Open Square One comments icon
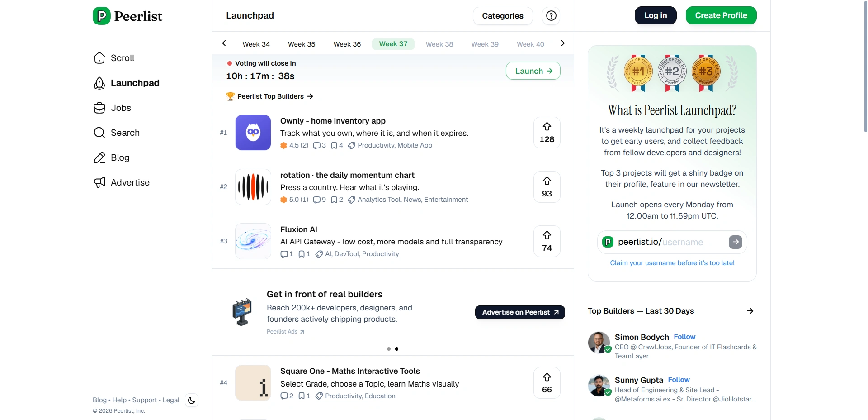Image resolution: width=868 pixels, height=420 pixels. (x=284, y=396)
